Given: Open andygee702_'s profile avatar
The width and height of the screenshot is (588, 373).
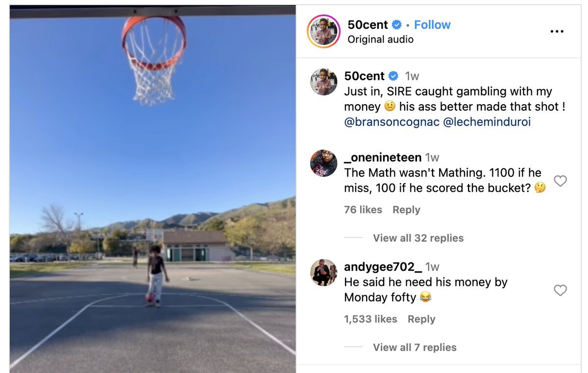Looking at the screenshot, I should click(323, 273).
